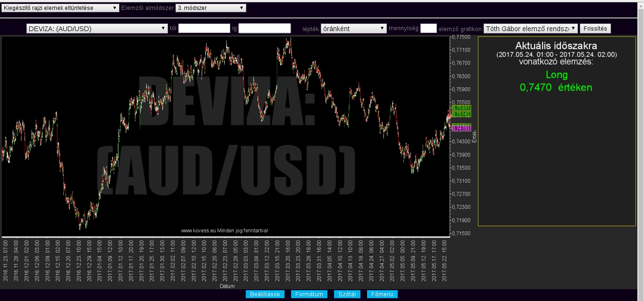The width and height of the screenshot is (644, 301).
Task: Click the green 0,75331 price marker
Action: tap(458, 108)
